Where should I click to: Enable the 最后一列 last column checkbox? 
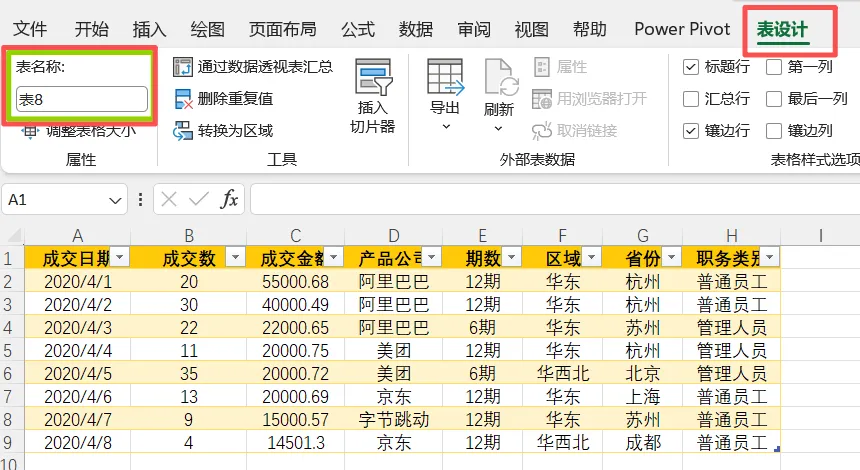click(x=774, y=99)
